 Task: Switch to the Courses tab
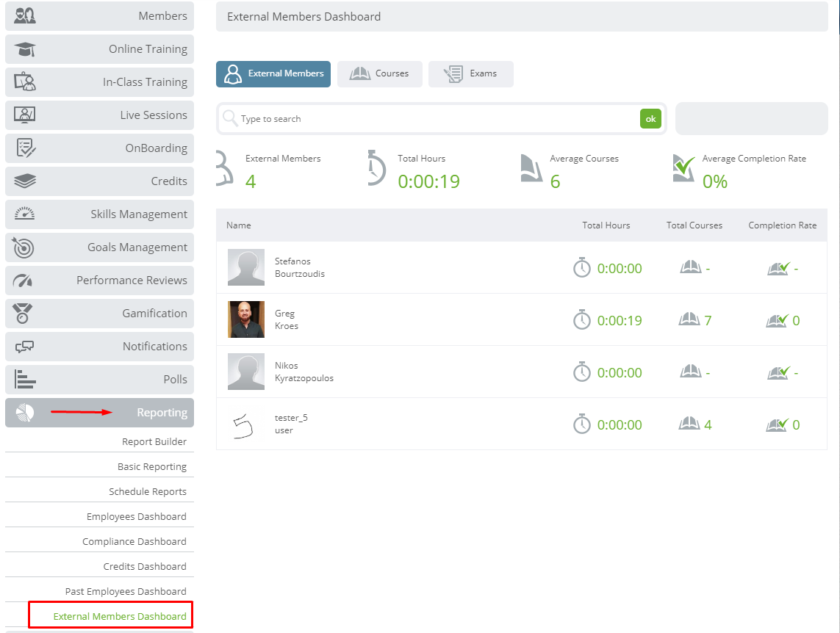[380, 74]
